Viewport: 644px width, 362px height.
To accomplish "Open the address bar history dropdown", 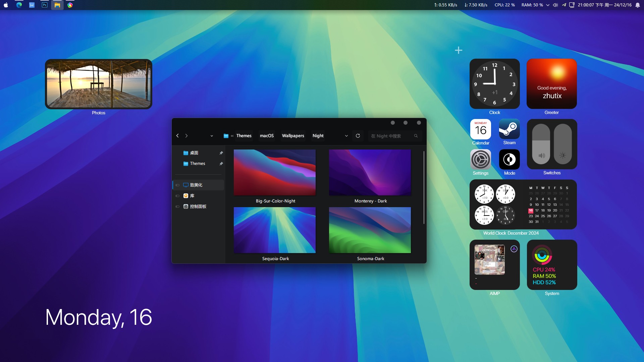I will click(x=346, y=136).
